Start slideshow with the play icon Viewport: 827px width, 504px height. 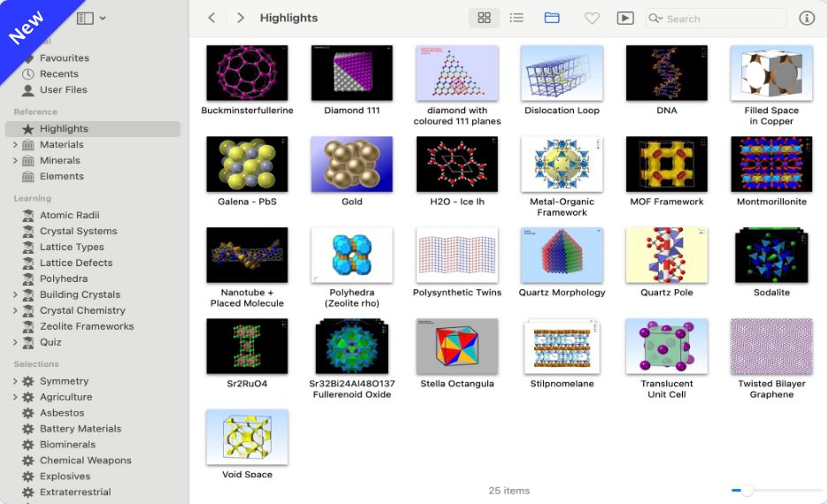coord(625,19)
